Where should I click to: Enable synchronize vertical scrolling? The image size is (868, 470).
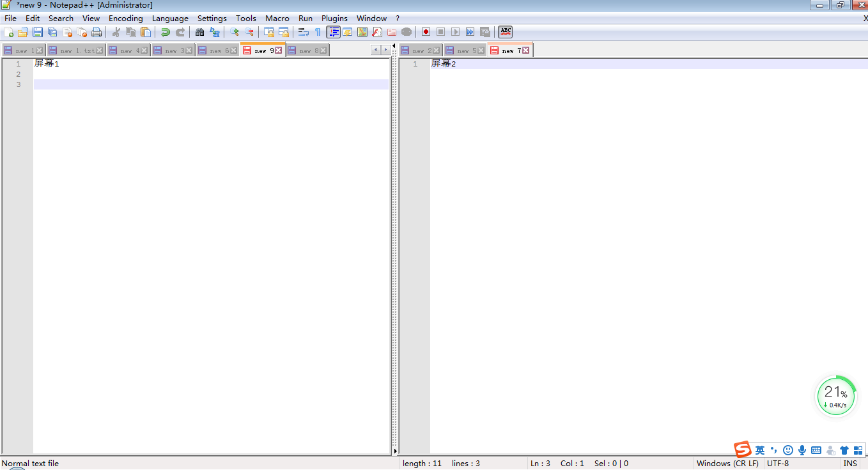tap(268, 31)
